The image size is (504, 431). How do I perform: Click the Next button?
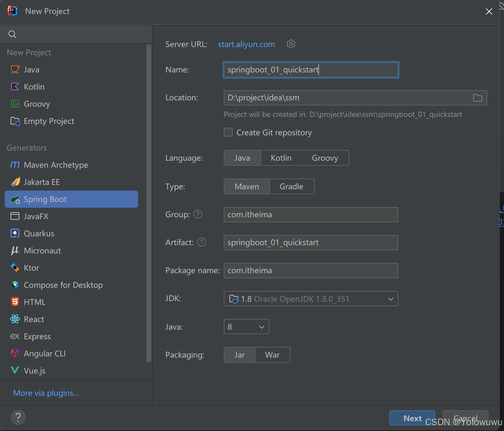coord(412,418)
